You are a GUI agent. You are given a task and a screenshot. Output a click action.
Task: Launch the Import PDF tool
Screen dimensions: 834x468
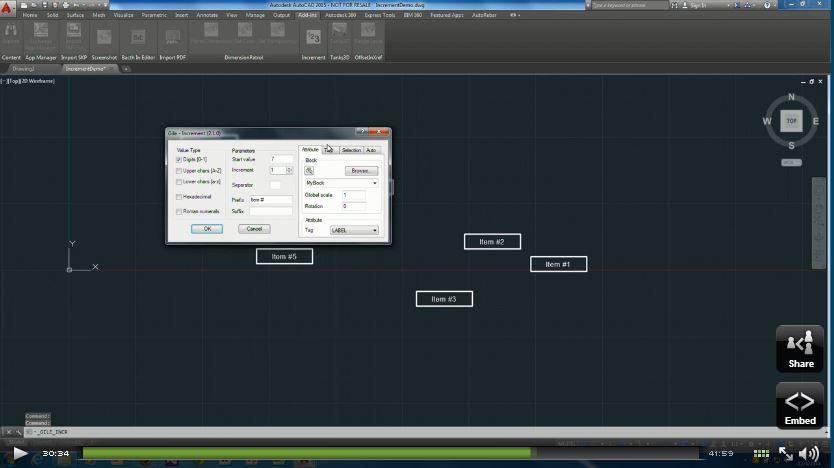click(172, 36)
